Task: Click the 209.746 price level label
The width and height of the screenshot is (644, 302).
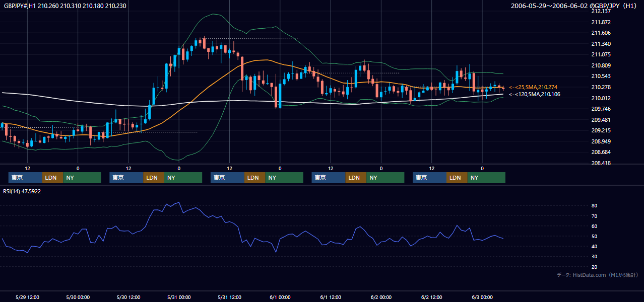Action: 602,109
